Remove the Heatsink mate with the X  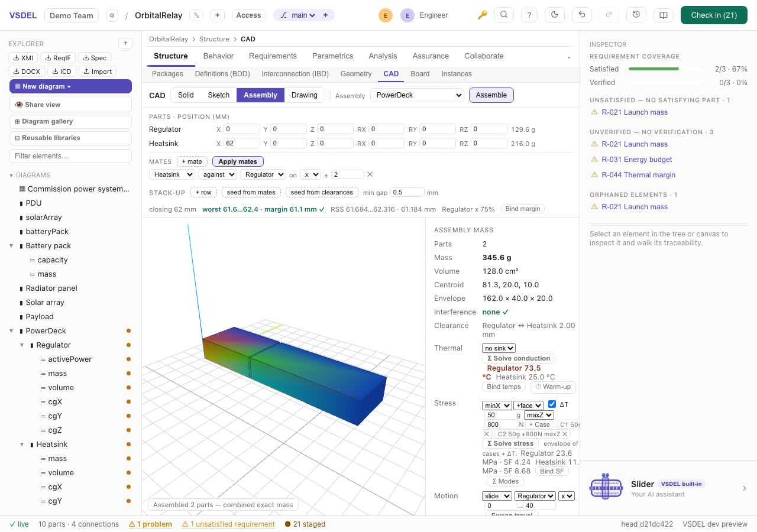370,174
